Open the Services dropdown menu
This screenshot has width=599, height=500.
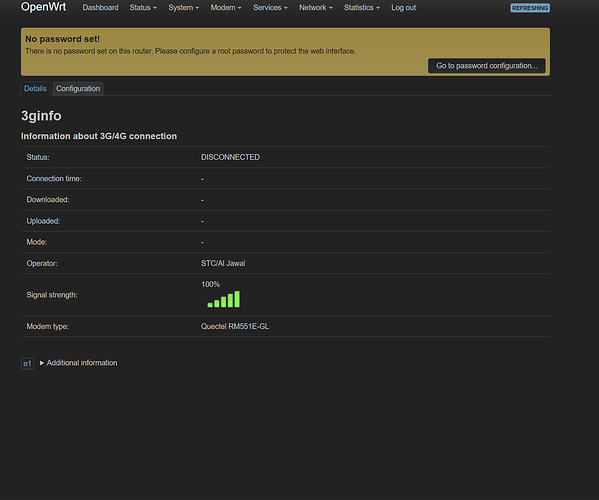tap(270, 8)
